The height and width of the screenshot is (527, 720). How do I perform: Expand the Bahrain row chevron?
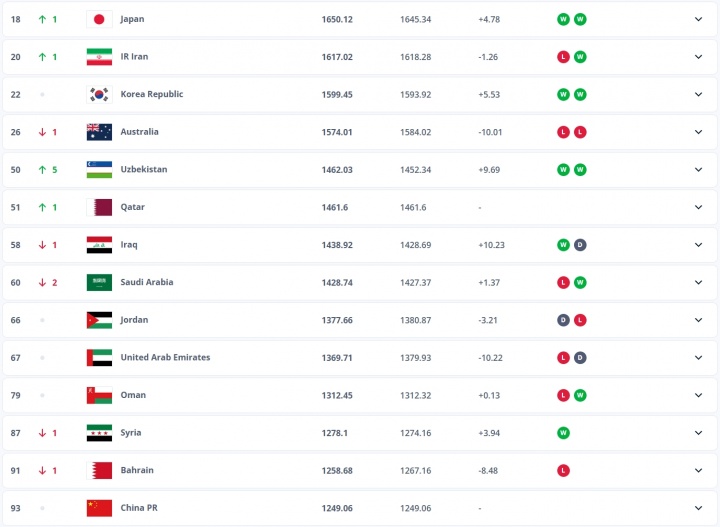coord(699,470)
